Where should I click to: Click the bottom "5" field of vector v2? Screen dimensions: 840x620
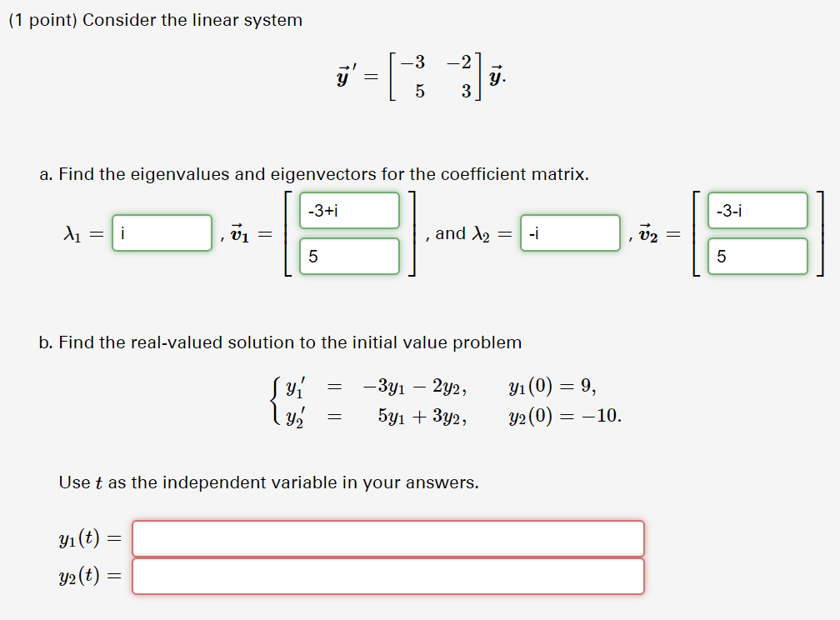(756, 256)
